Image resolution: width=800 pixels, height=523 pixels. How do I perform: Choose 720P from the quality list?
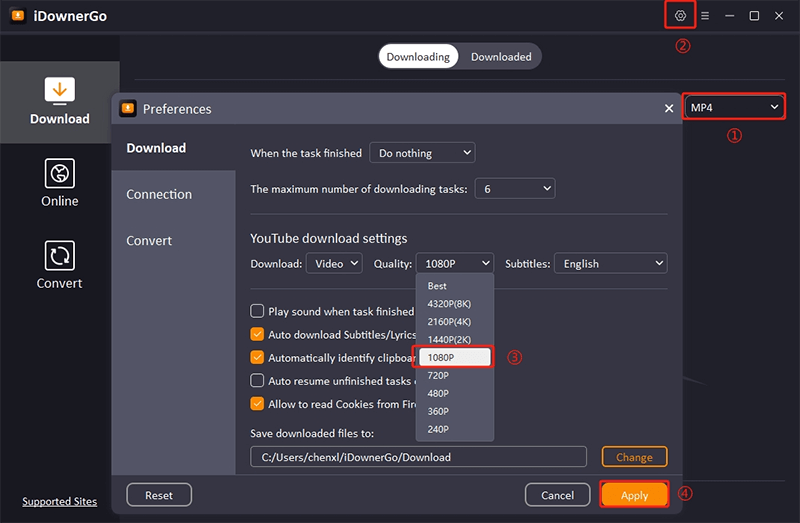pos(438,375)
